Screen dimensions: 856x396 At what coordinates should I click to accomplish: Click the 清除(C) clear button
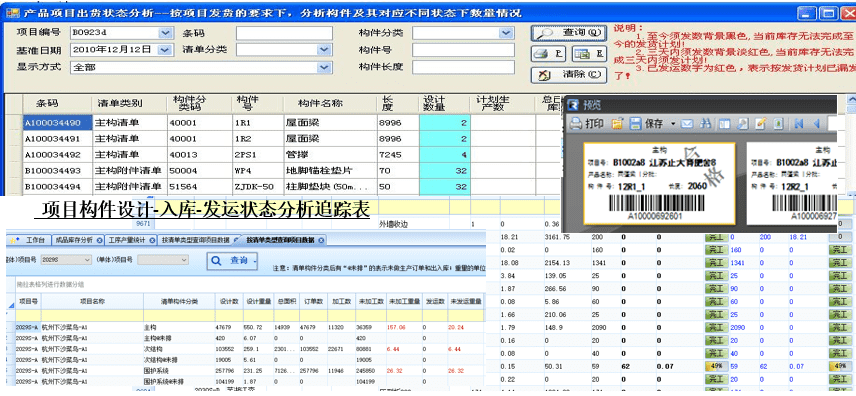[x=569, y=74]
